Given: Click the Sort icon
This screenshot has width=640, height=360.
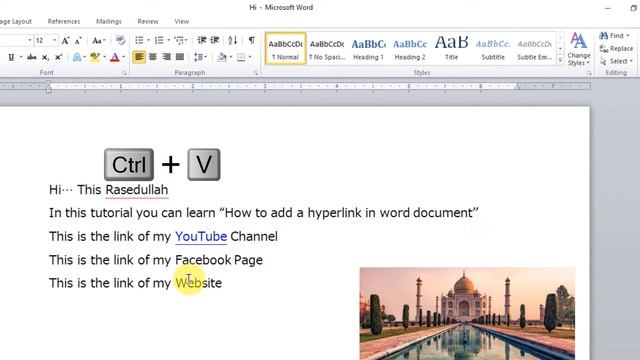Looking at the screenshot, I should [x=233, y=40].
